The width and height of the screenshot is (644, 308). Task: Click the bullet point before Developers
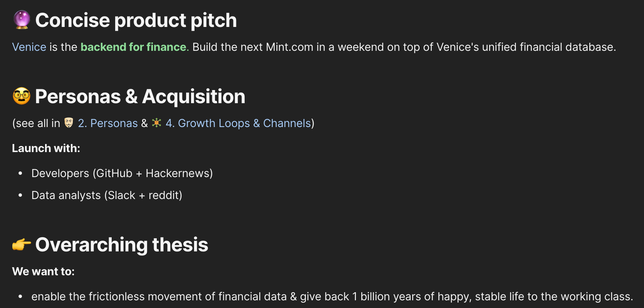pyautogui.click(x=20, y=174)
